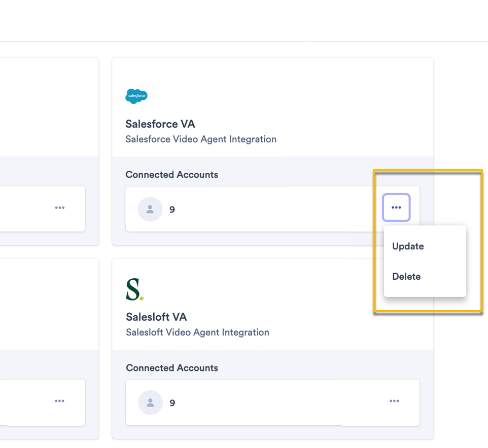Click the green Salesloft S logo

click(x=134, y=289)
